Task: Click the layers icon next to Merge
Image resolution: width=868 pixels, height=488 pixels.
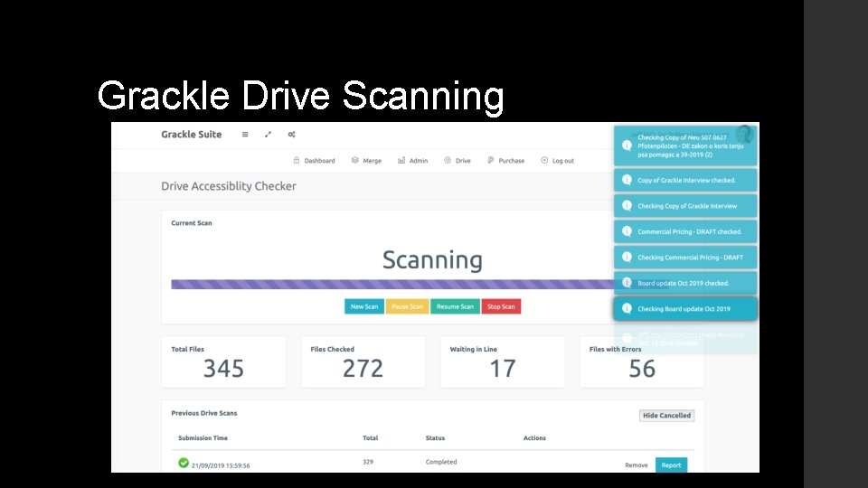Action: point(354,161)
